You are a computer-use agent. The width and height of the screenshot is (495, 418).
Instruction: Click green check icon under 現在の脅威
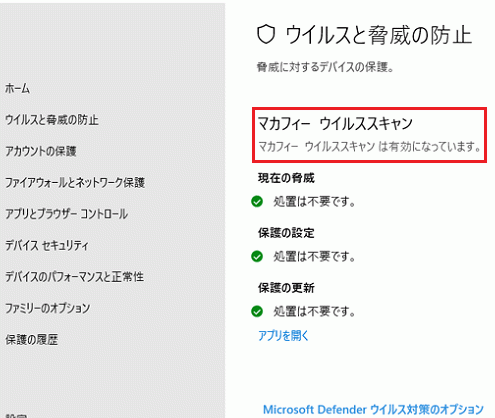257,201
